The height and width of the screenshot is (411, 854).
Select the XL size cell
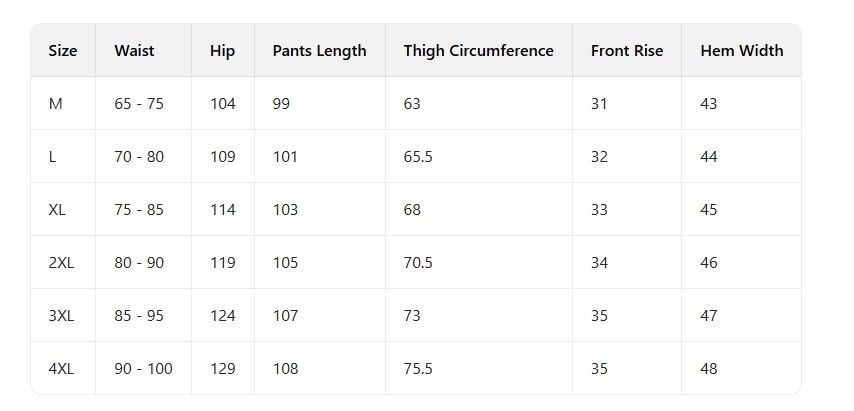[57, 210]
